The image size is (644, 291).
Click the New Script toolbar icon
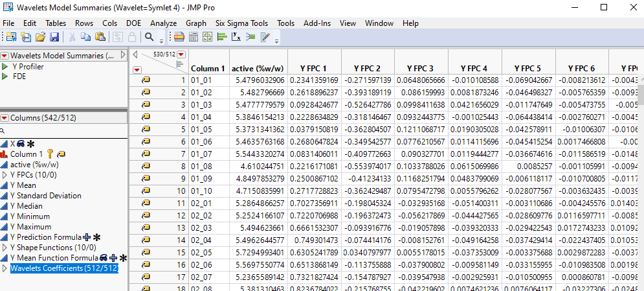(26, 37)
